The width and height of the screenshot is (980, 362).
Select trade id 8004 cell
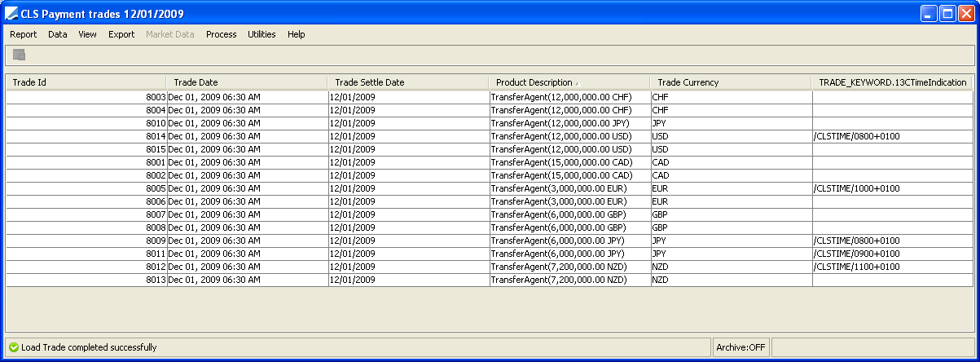click(86, 110)
